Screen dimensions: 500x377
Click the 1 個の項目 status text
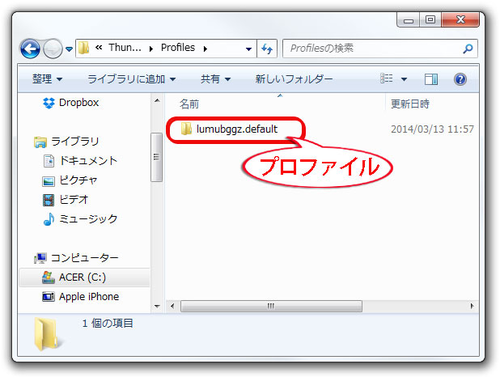tap(108, 323)
